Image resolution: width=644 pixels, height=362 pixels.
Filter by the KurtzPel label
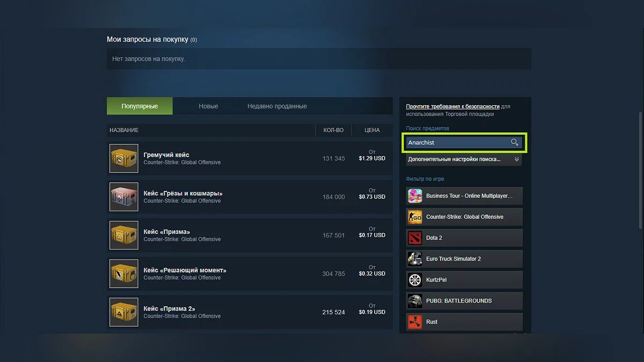point(436,279)
